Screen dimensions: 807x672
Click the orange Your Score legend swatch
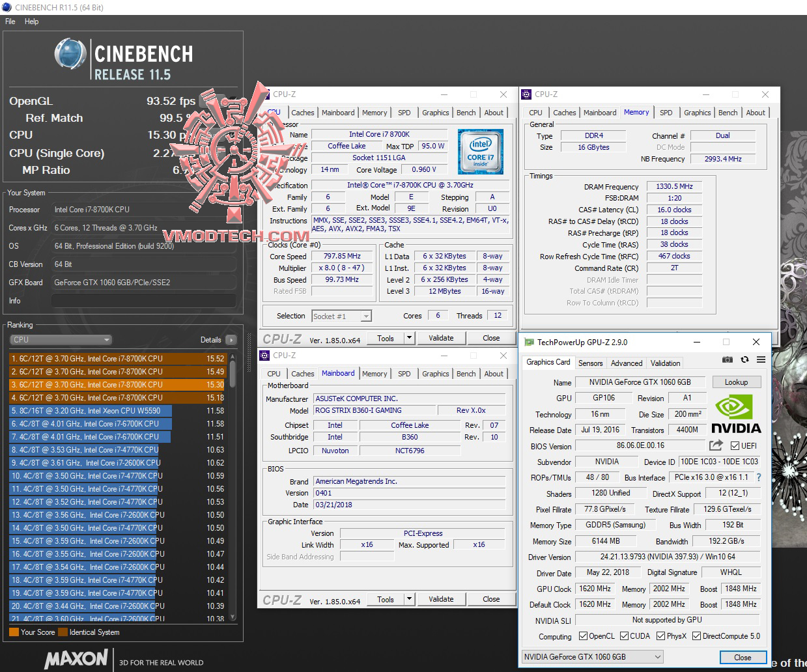point(14,632)
